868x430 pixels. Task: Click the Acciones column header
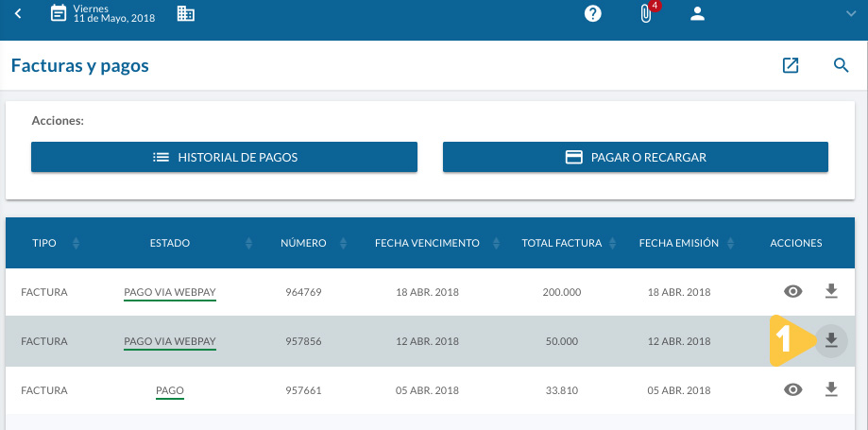coord(796,243)
